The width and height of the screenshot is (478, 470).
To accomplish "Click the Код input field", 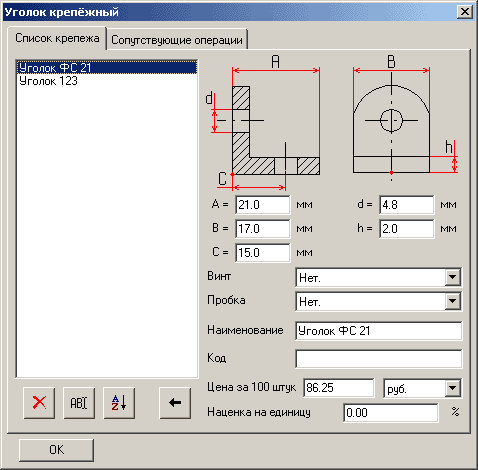I will [x=379, y=359].
